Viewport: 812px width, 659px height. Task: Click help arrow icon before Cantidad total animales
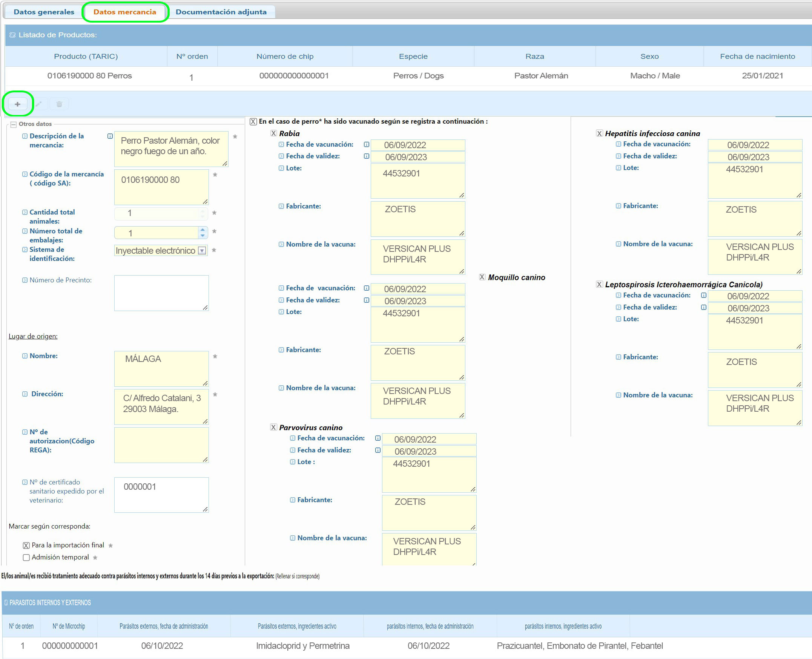(x=25, y=212)
